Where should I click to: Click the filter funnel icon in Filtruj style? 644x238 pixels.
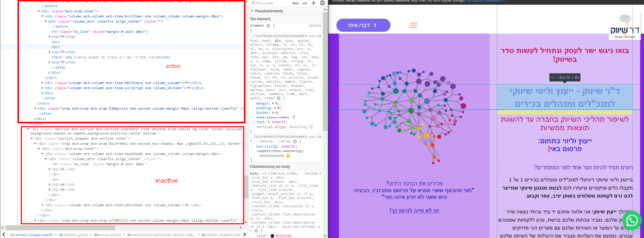coord(253,3)
